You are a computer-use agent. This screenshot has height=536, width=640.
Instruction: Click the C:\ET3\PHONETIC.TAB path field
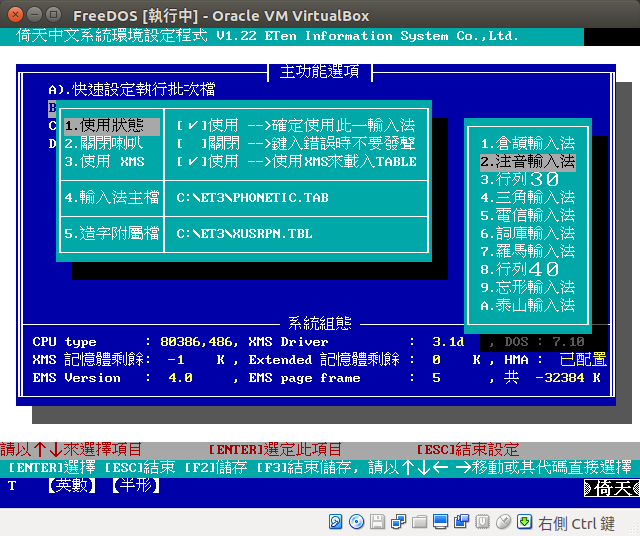pyautogui.click(x=252, y=198)
